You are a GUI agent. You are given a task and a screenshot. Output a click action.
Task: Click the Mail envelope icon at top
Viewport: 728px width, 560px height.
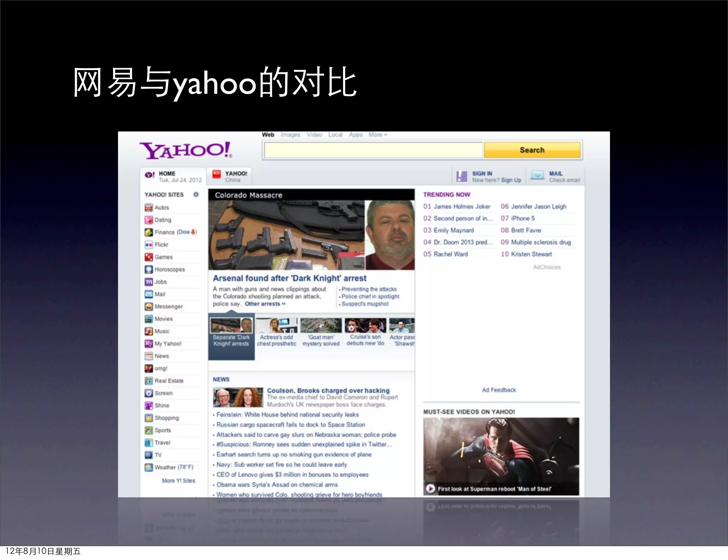pos(537,175)
